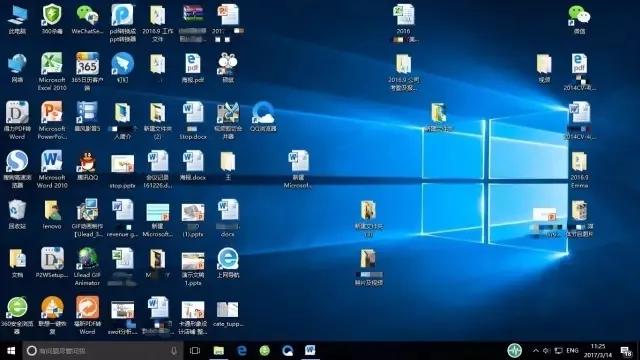640x360 pixels.
Task: Select the 2014CV pdf file at right
Action: click(x=579, y=71)
